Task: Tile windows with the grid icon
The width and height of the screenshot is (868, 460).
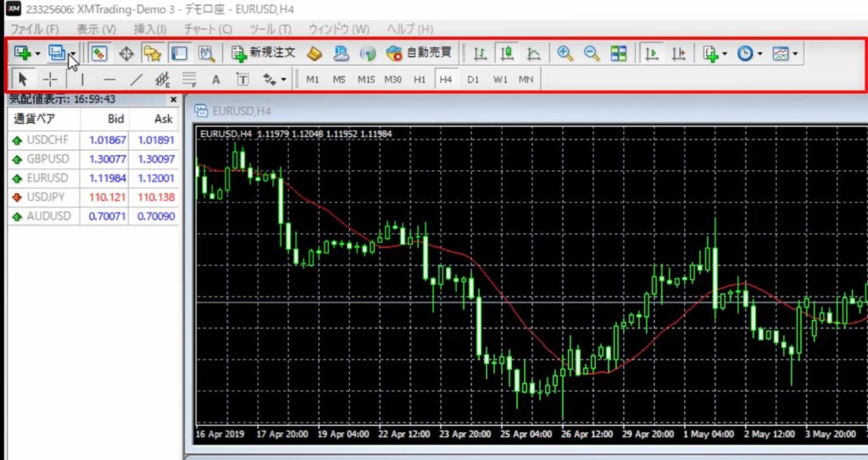Action: coord(618,53)
